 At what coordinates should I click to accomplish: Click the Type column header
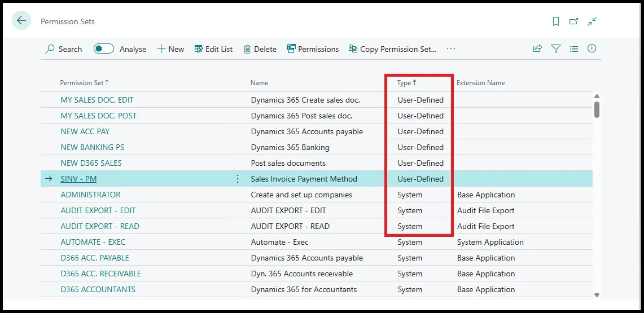tap(406, 83)
